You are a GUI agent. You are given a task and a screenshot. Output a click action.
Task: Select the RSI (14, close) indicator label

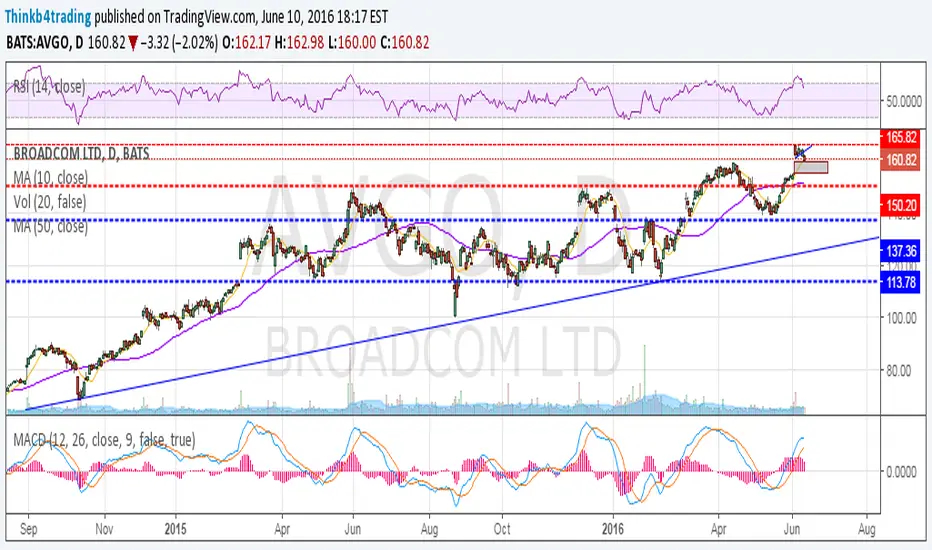tap(49, 87)
